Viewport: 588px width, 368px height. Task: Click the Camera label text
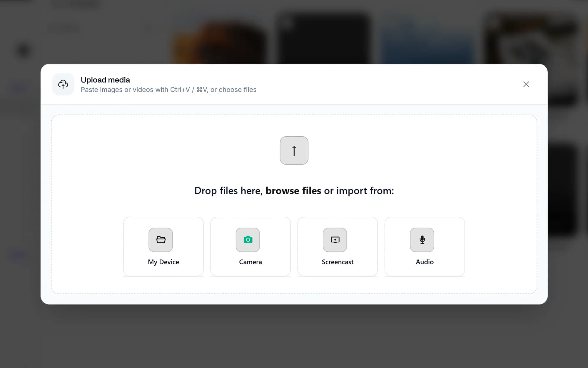pyautogui.click(x=250, y=262)
